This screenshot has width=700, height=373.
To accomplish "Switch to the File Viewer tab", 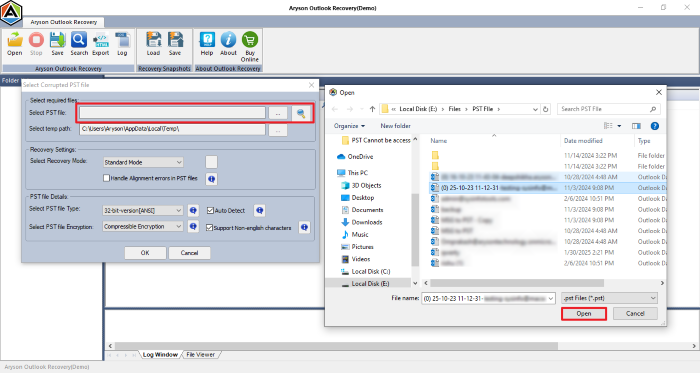I will [200, 354].
